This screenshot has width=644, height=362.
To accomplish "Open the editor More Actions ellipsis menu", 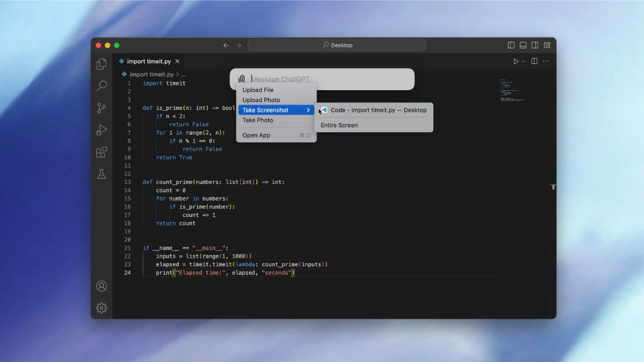I will pos(546,61).
